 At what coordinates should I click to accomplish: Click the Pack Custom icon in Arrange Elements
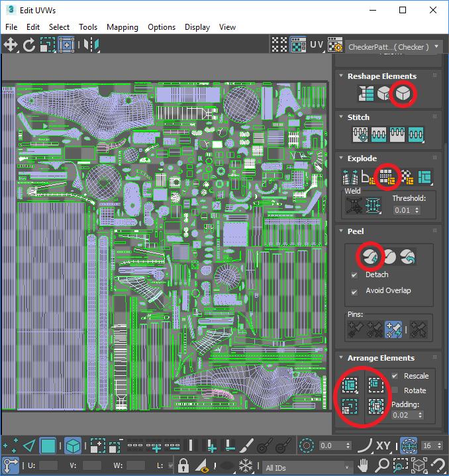(x=350, y=385)
